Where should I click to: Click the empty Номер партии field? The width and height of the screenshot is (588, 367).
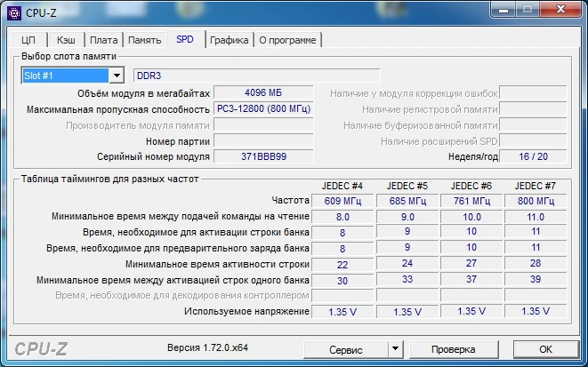point(263,140)
